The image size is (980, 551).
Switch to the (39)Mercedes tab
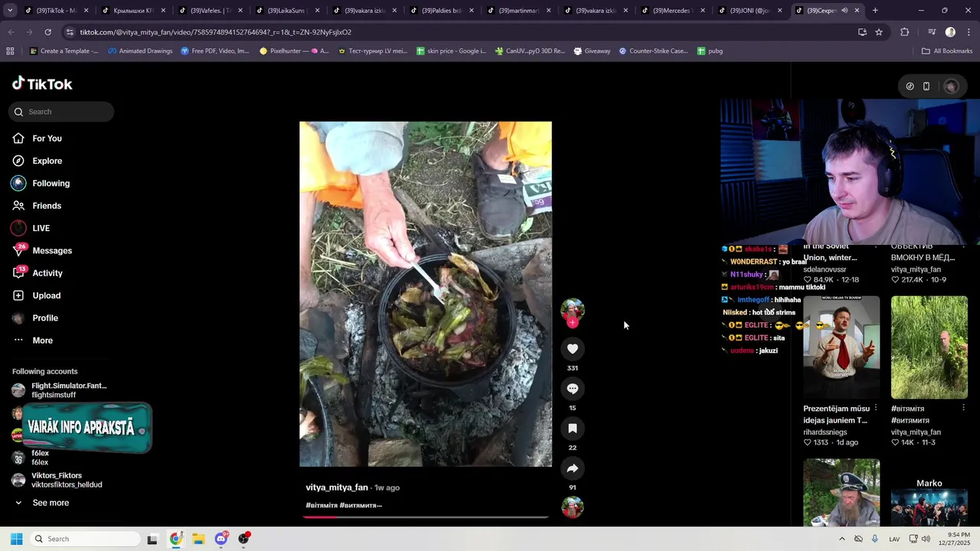pos(671,11)
